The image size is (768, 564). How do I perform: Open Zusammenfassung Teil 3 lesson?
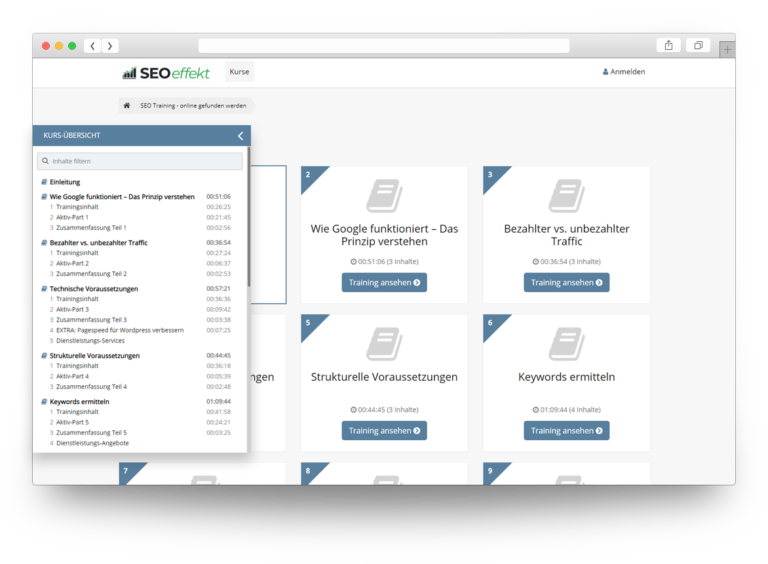coord(91,320)
